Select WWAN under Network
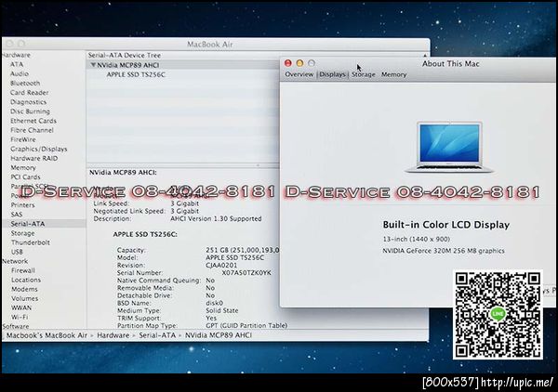558x392 pixels. tap(21, 307)
